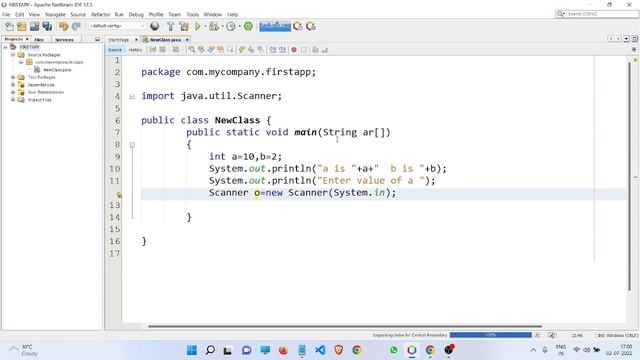Click the Redo toolbar icon

(76, 27)
